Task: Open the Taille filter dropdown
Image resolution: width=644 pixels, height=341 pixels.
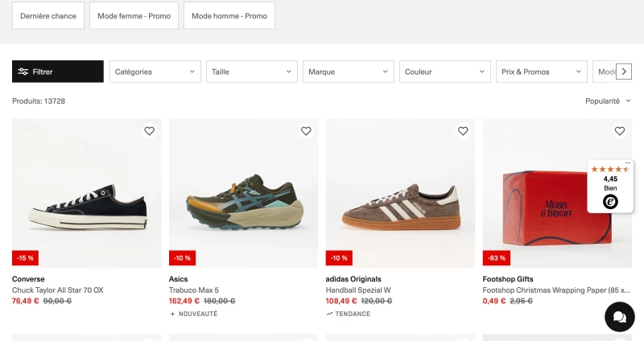Action: [x=252, y=72]
